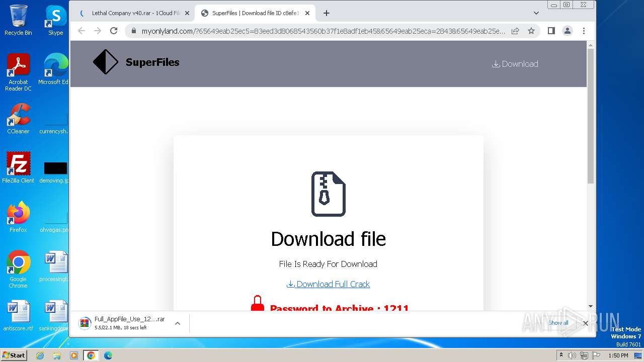
Task: Open File Explorer from taskbar
Action: point(57,355)
